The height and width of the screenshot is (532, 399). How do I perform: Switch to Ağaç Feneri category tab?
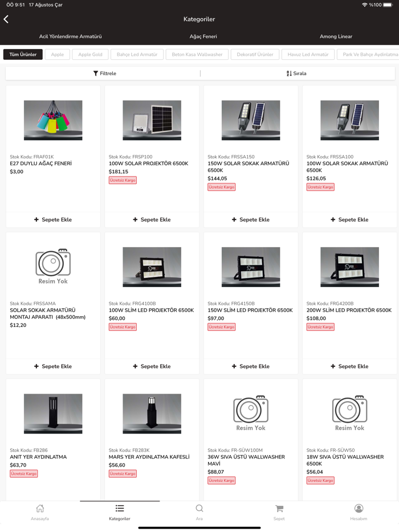point(203,36)
